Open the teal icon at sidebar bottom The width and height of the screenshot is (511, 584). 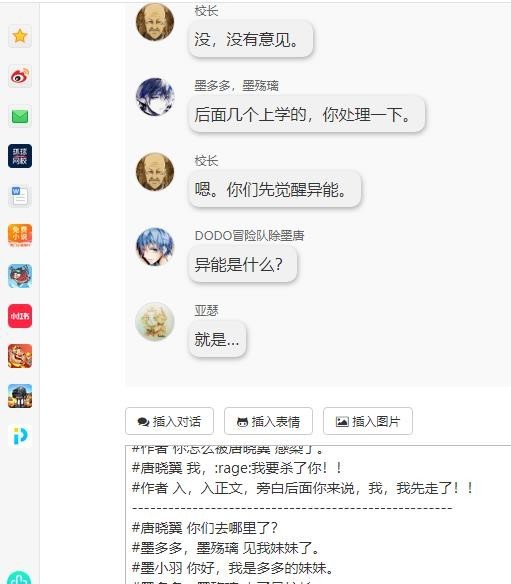coord(19,578)
